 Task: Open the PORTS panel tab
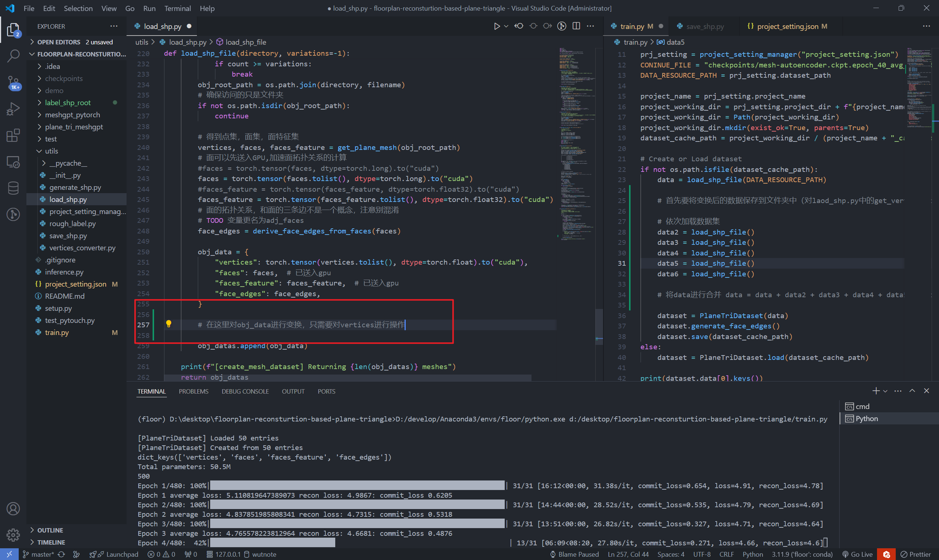(326, 391)
